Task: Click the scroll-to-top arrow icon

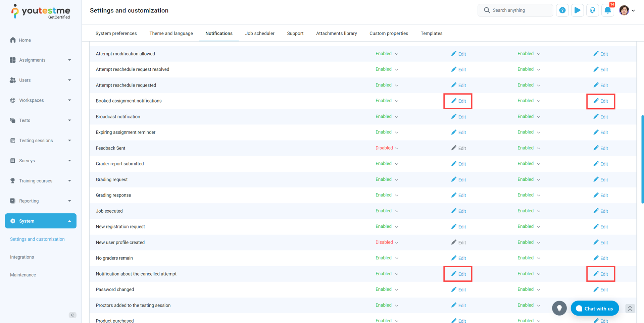Action: (630, 309)
